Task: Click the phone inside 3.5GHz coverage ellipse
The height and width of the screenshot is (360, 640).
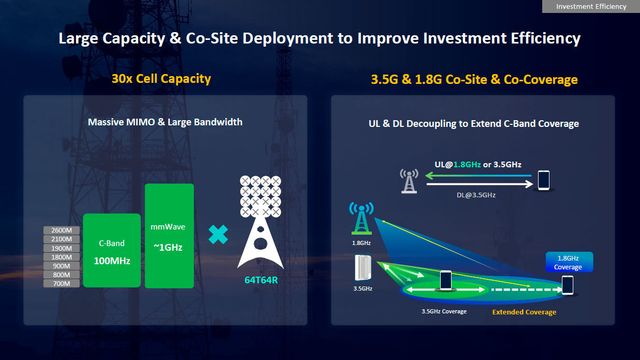Action: 446,280
